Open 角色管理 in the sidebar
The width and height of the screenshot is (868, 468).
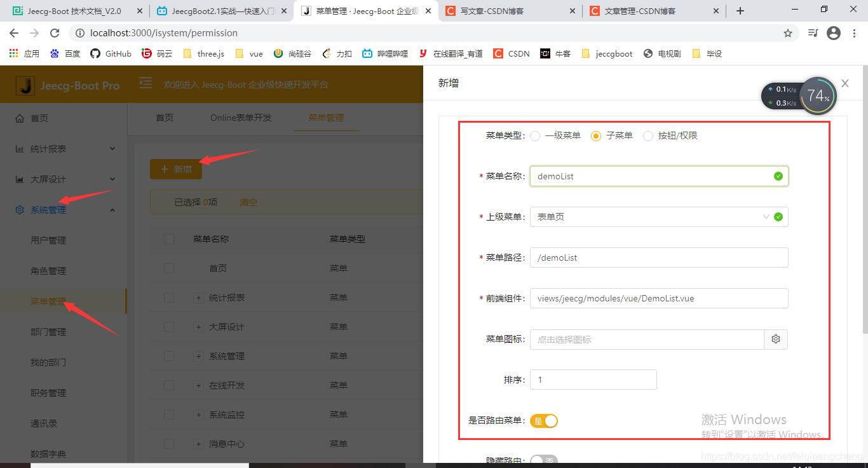48,271
